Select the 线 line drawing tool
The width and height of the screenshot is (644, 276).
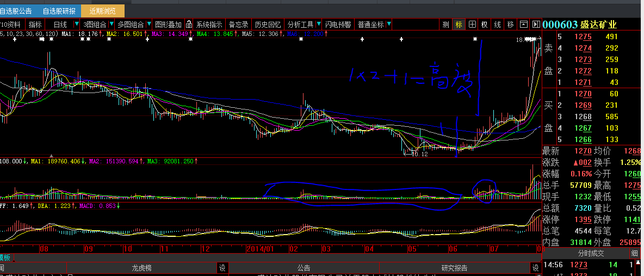[x=497, y=24]
